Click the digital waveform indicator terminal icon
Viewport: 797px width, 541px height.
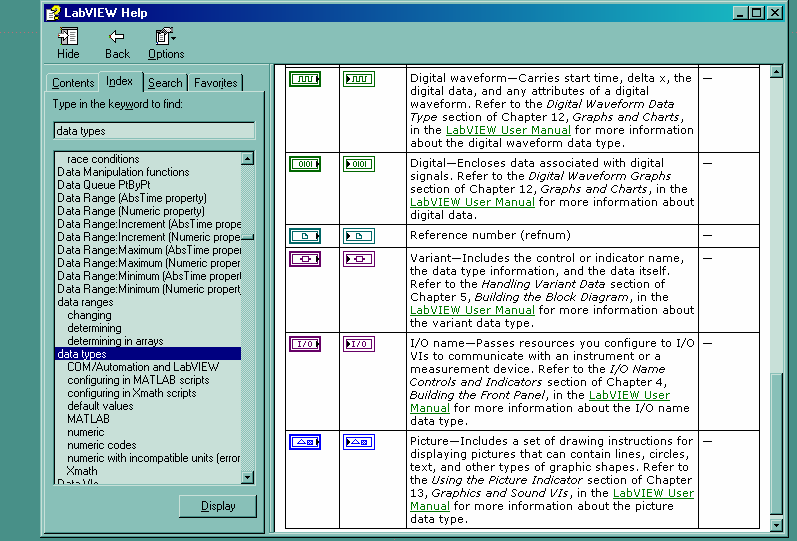click(x=359, y=79)
